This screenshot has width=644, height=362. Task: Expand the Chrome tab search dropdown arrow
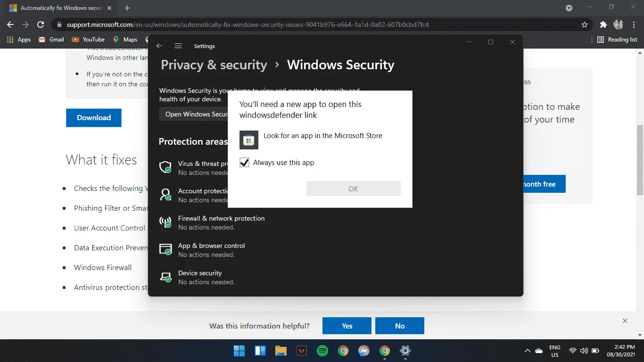(x=569, y=8)
